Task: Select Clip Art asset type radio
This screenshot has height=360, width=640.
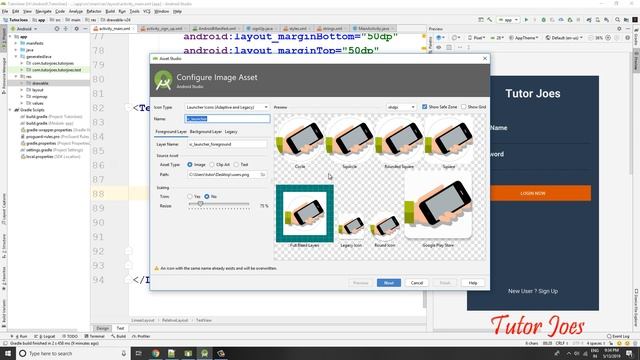Action: click(x=212, y=164)
